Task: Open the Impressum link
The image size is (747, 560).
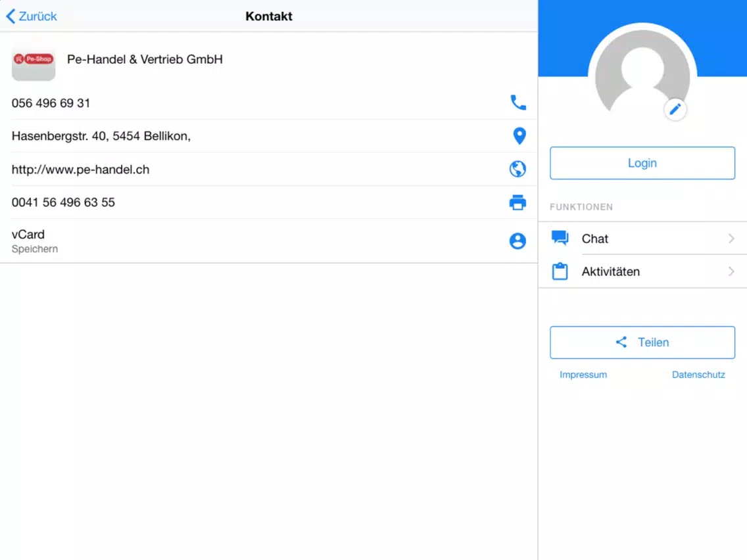Action: 583,375
